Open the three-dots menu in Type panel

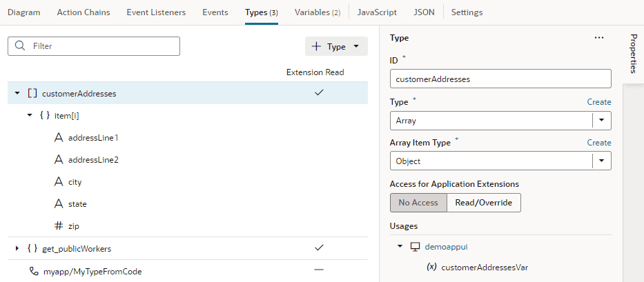(599, 38)
